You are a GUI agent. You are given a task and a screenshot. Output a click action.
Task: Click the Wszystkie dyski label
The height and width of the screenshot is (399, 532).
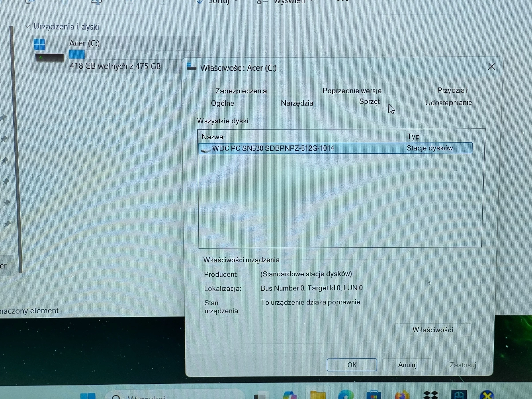click(223, 121)
